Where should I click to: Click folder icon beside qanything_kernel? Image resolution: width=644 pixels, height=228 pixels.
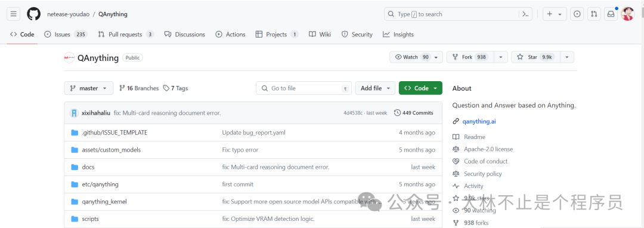point(75,202)
